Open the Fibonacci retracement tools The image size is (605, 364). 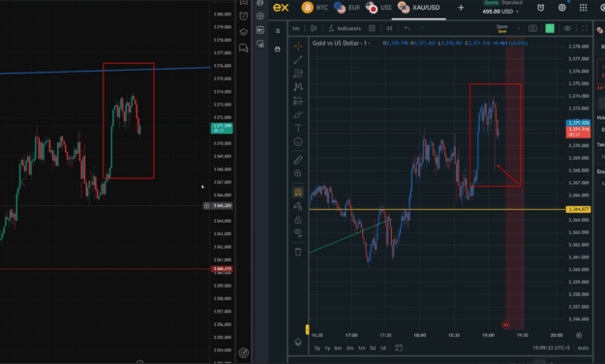coord(298,74)
